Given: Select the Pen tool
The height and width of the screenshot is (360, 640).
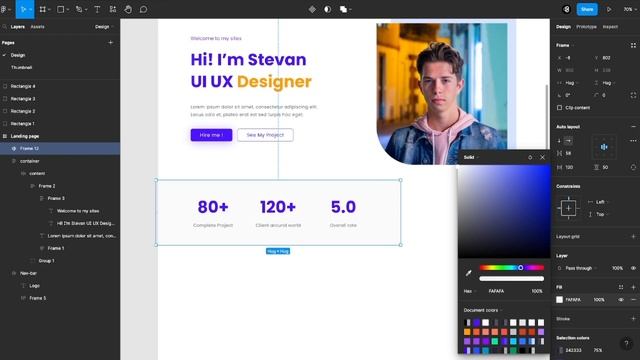Looking at the screenshot, I should 79,9.
